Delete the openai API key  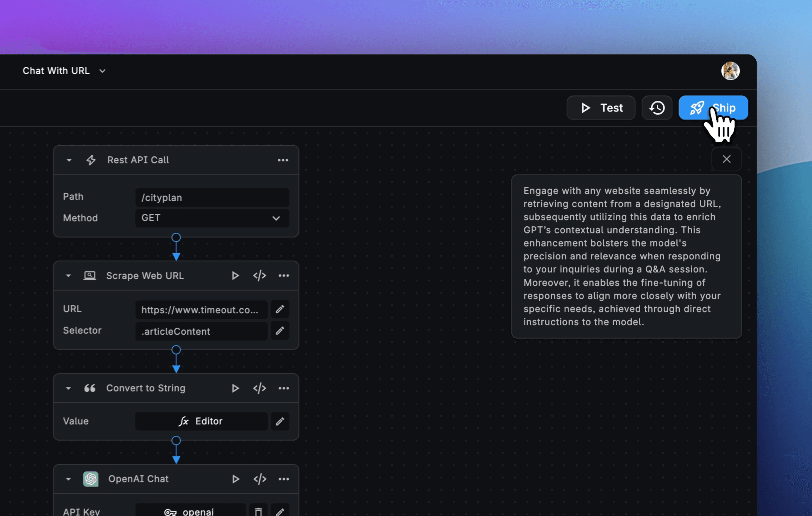(258, 511)
